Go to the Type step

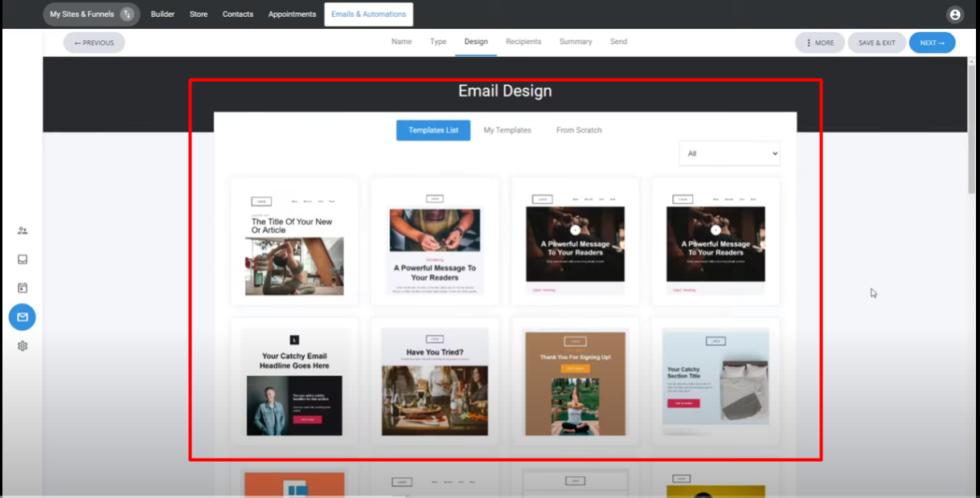(438, 42)
